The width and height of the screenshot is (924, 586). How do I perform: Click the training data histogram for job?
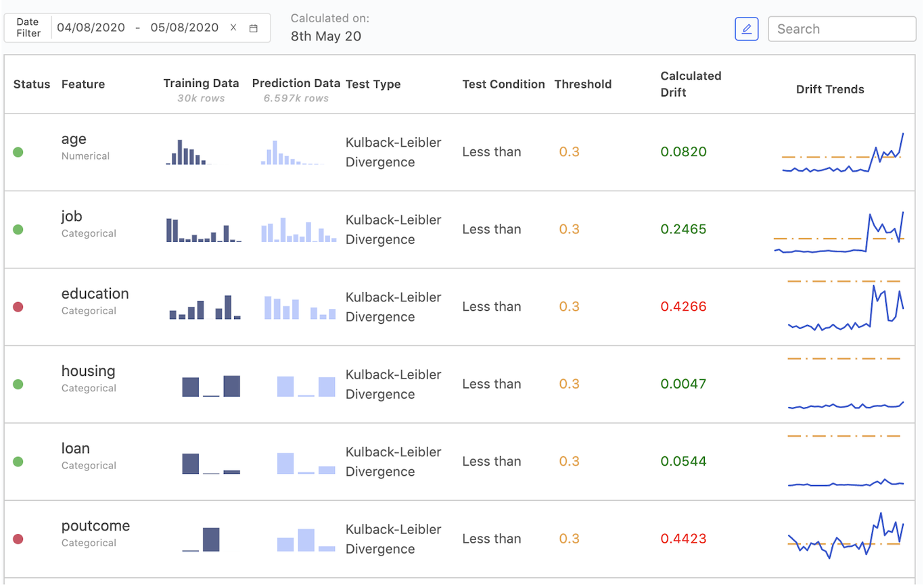click(x=203, y=229)
